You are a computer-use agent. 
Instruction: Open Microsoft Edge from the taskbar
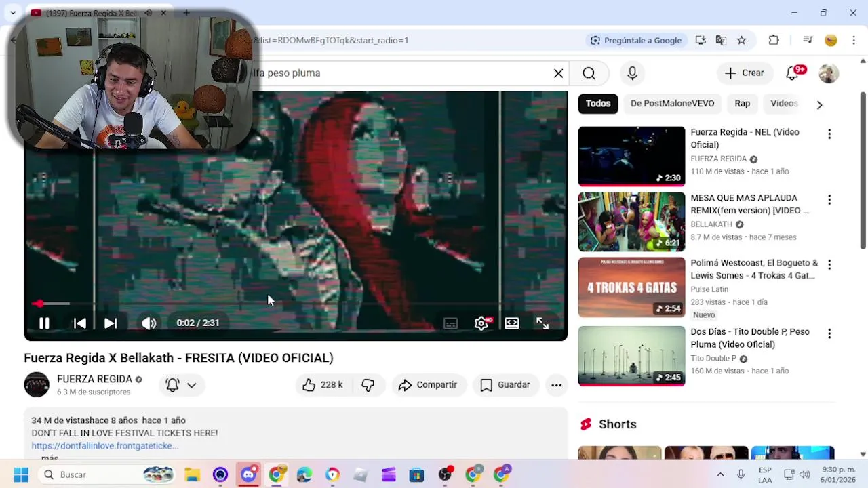click(x=304, y=474)
